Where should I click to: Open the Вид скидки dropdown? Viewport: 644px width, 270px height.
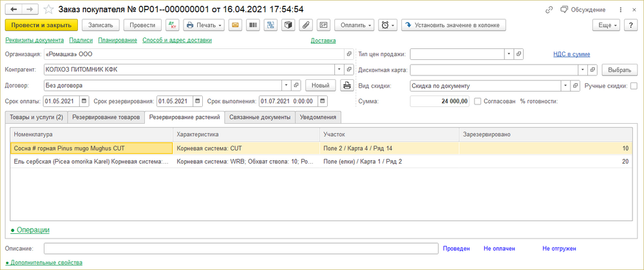point(565,86)
